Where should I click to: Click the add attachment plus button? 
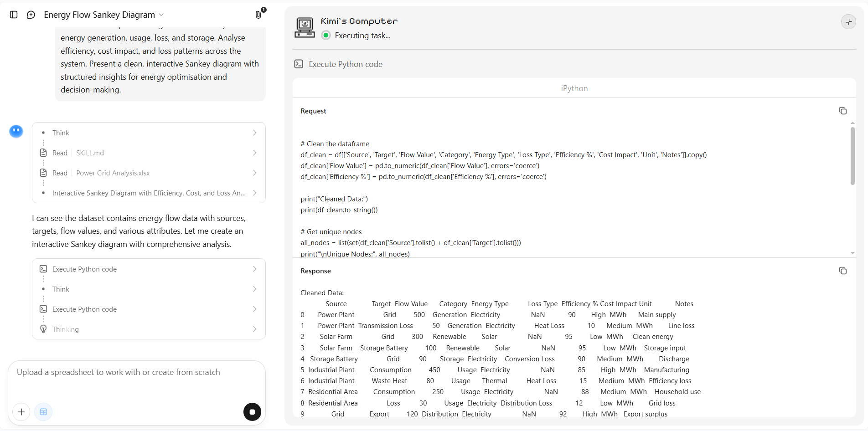point(21,412)
